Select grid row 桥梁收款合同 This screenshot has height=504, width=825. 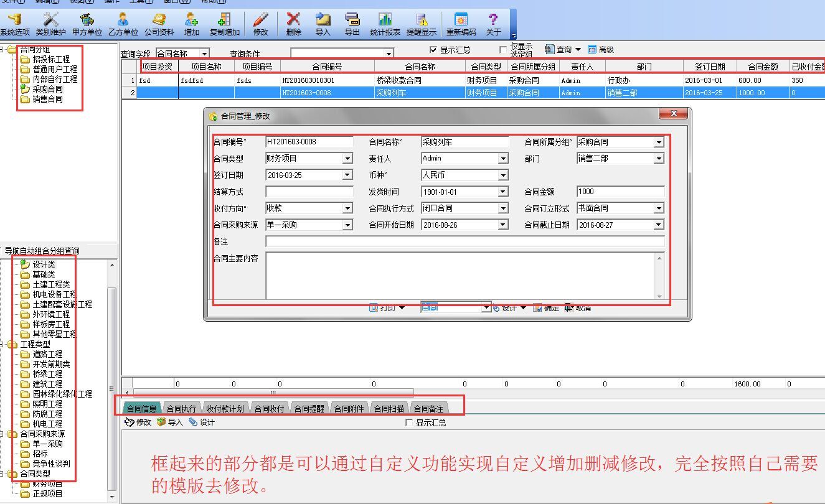(x=473, y=80)
